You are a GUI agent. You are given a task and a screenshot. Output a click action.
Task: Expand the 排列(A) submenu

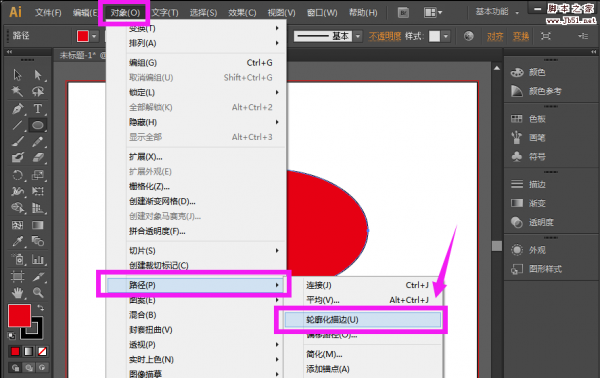(x=205, y=43)
